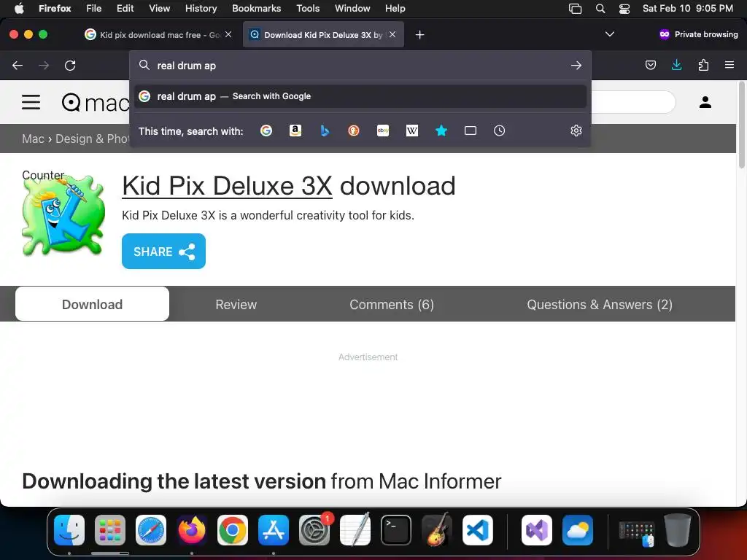Click the go arrow in the address bar
Screen dimensions: 747x560
(x=576, y=65)
